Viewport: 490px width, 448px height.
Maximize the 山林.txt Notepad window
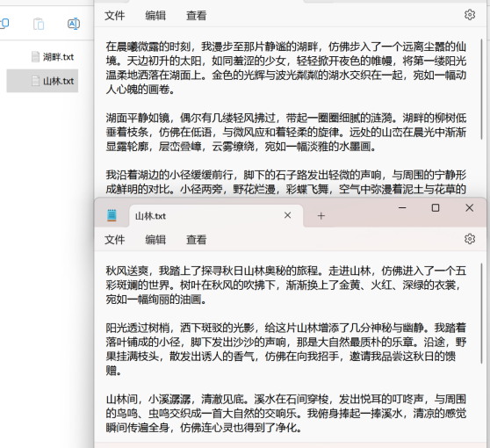[x=436, y=208]
